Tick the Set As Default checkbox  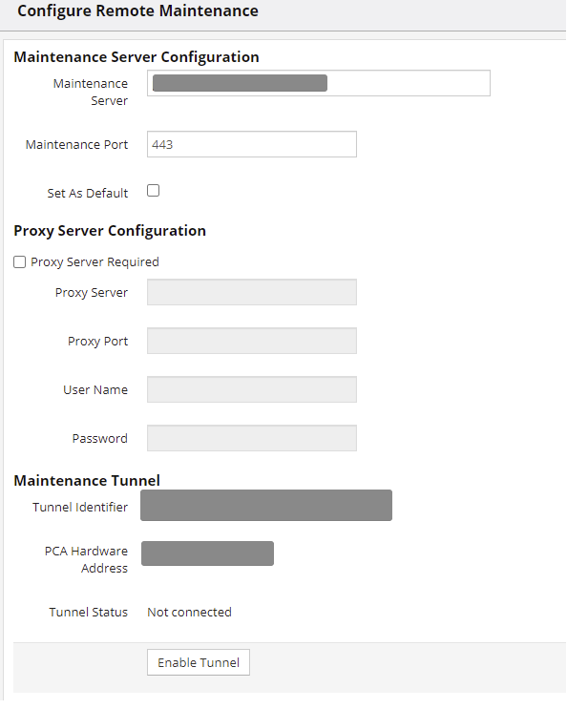(x=154, y=191)
